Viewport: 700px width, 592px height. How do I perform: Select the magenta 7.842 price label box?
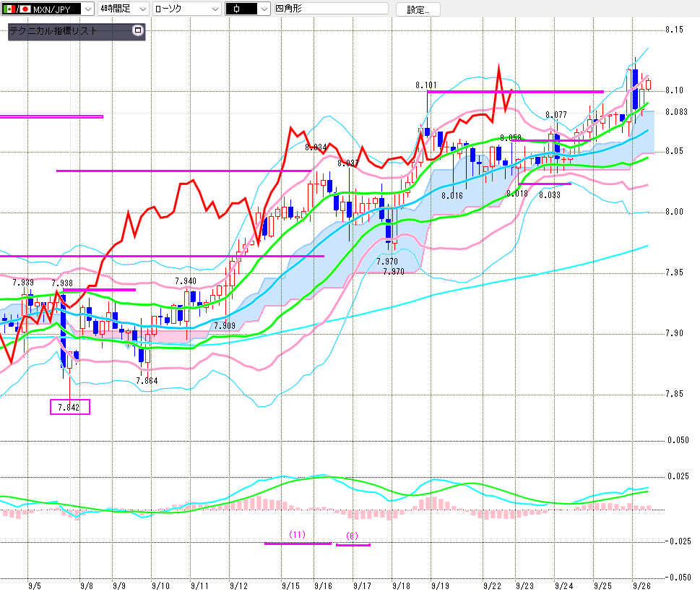pos(69,407)
